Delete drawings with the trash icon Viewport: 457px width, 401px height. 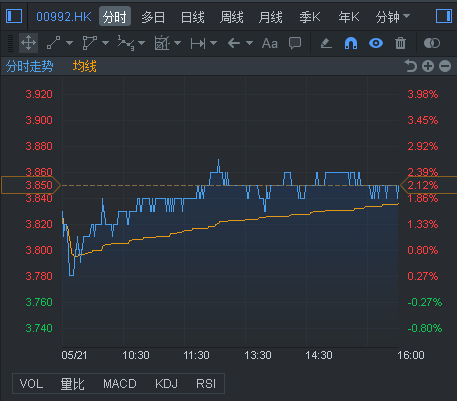[400, 43]
